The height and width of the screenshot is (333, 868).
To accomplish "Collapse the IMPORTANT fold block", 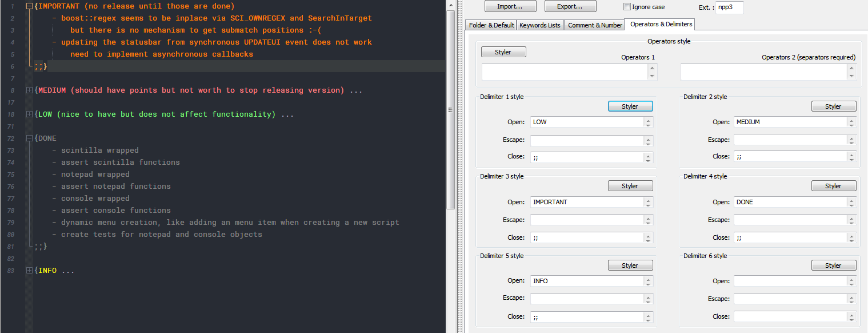I will [29, 6].
